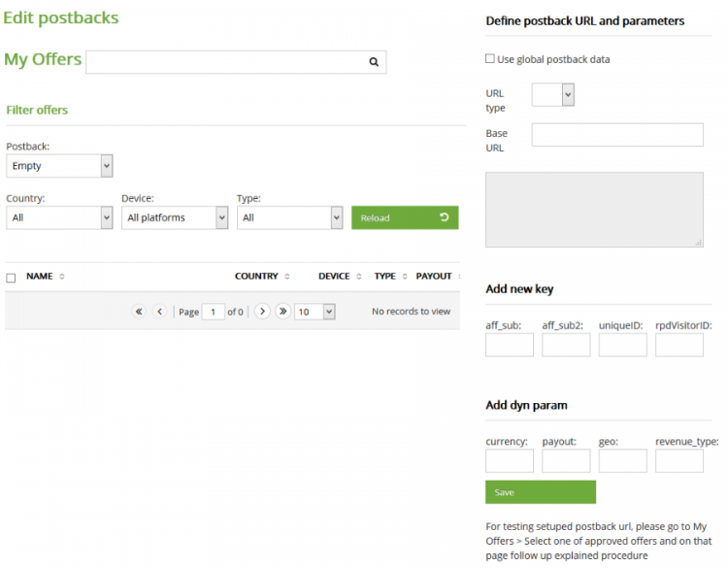
Task: Sort by DEVICE column arrows
Action: click(359, 277)
